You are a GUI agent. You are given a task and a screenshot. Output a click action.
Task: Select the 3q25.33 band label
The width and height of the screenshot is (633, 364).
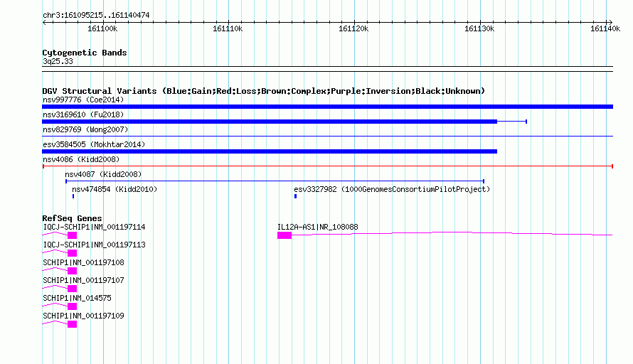[58, 61]
